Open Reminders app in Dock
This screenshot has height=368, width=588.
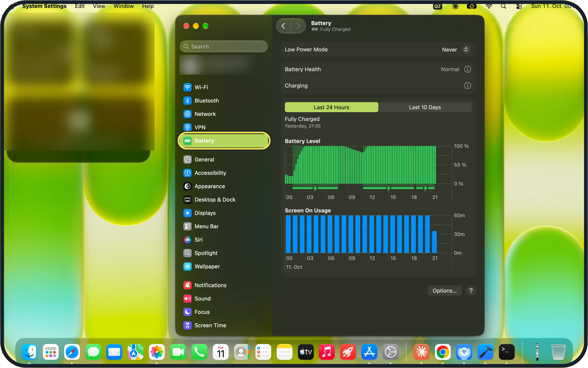[263, 352]
